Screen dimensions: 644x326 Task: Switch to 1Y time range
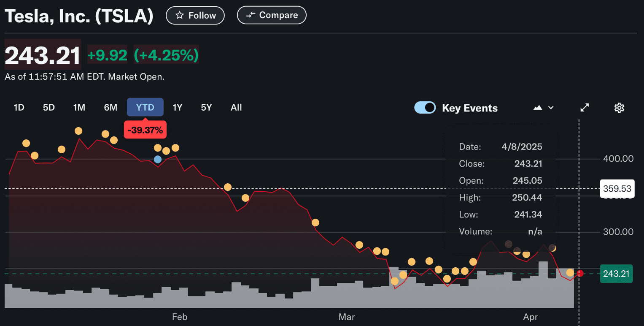[x=178, y=108]
